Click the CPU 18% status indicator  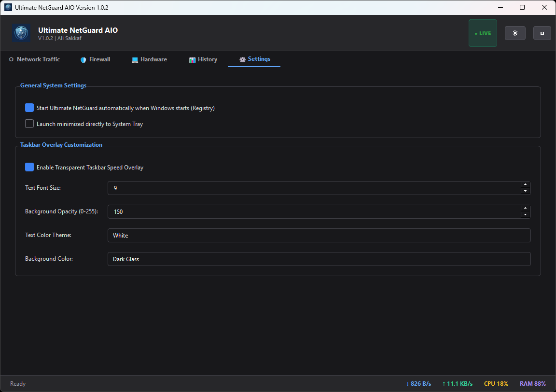(x=496, y=383)
